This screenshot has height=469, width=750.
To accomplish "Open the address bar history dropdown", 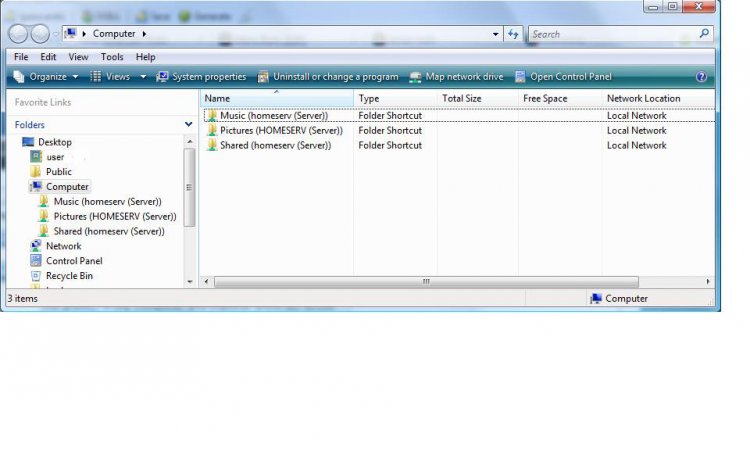I will pyautogui.click(x=496, y=34).
